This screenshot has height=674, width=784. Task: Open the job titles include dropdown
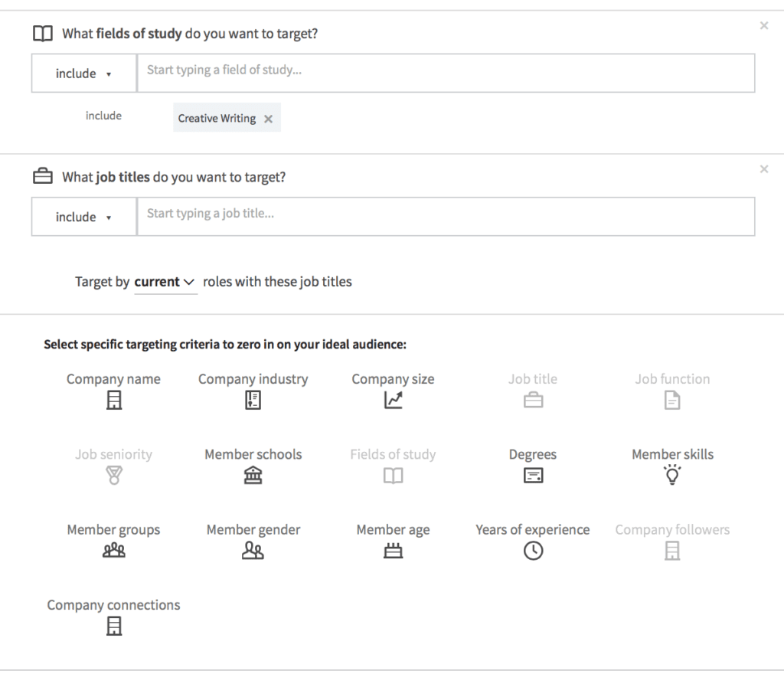(x=84, y=218)
